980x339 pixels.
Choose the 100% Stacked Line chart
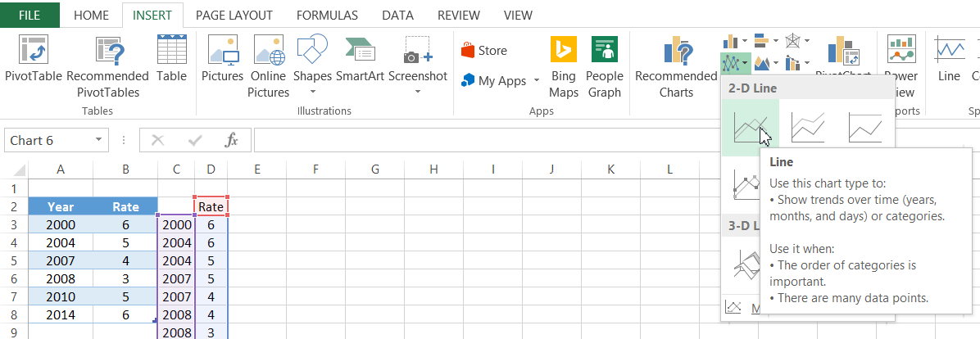pos(864,128)
